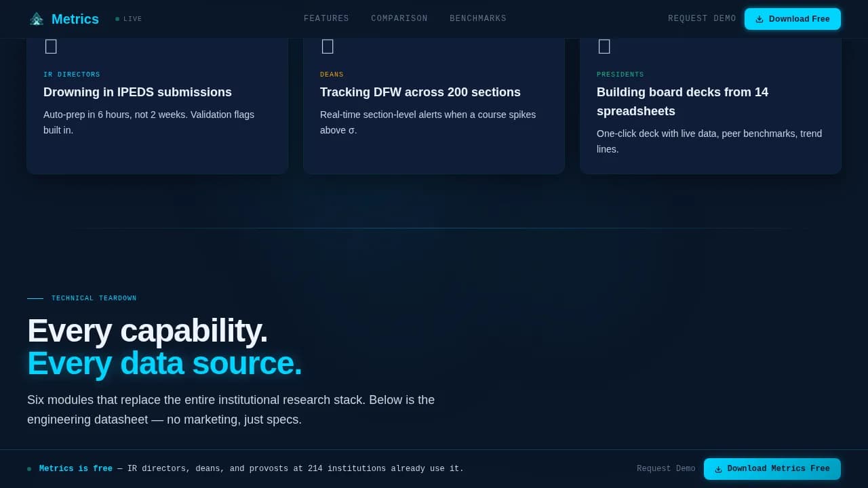Click the 'Every data source.' heading
Screen dimensions: 868x488
click(164, 363)
